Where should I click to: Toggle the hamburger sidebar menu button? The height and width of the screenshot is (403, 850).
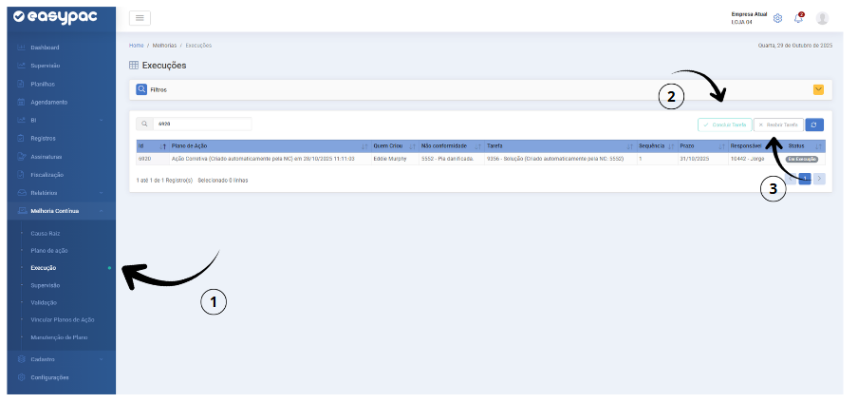[139, 18]
